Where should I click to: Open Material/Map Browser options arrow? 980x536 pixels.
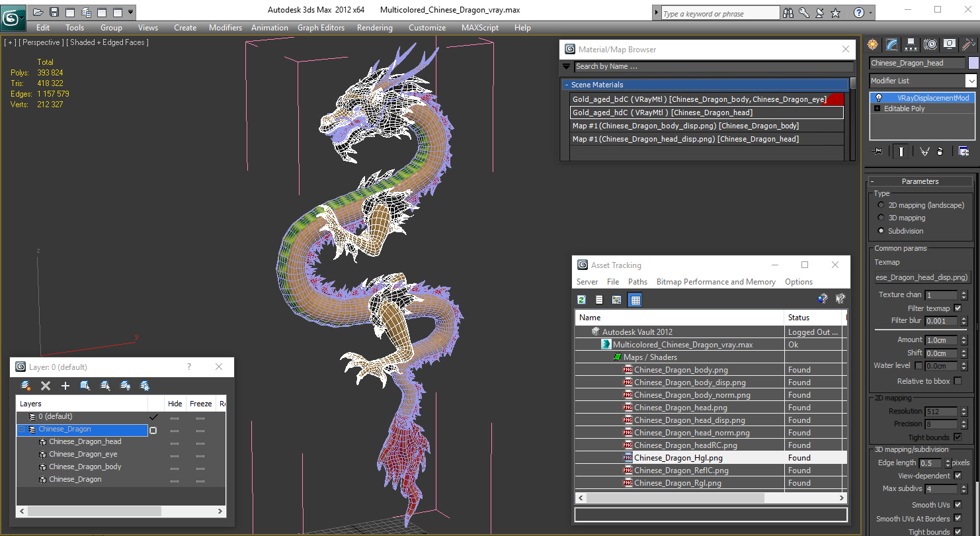click(566, 66)
